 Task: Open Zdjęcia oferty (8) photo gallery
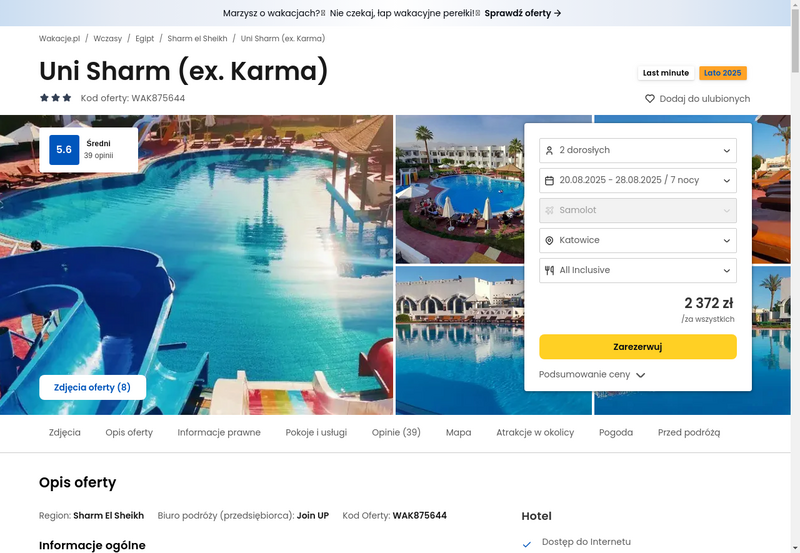[x=92, y=388]
